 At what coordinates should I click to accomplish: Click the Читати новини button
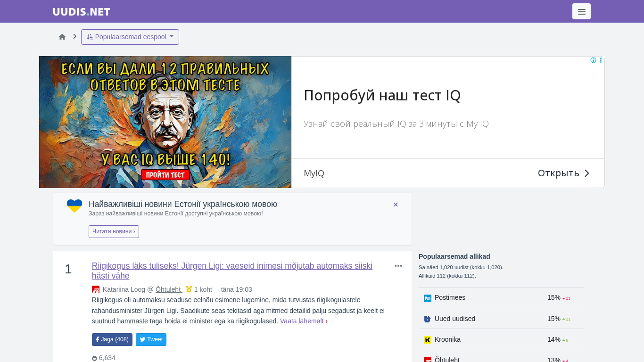click(114, 231)
